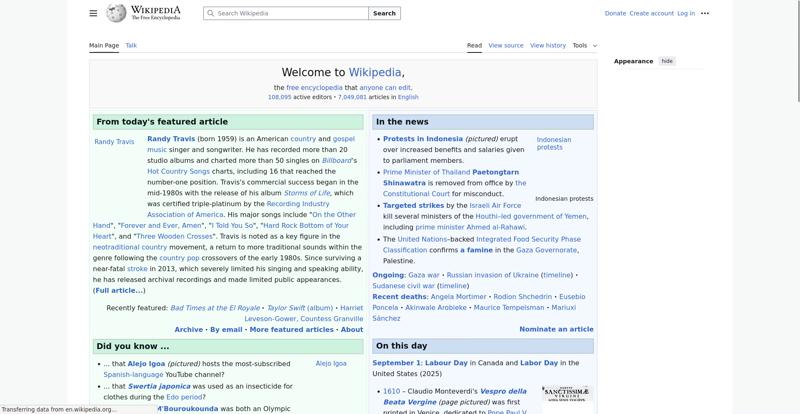
Task: Open the Angela Mortimer link
Action: [x=458, y=297]
